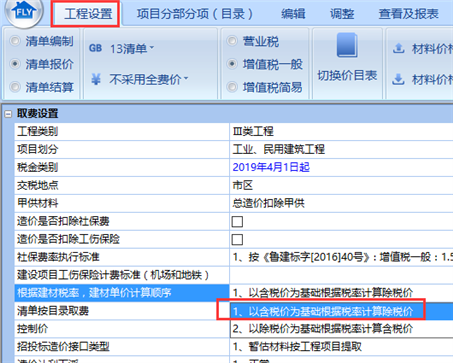Click the 切换价目表 button label
This screenshot has height=363, width=453.
click(x=347, y=76)
